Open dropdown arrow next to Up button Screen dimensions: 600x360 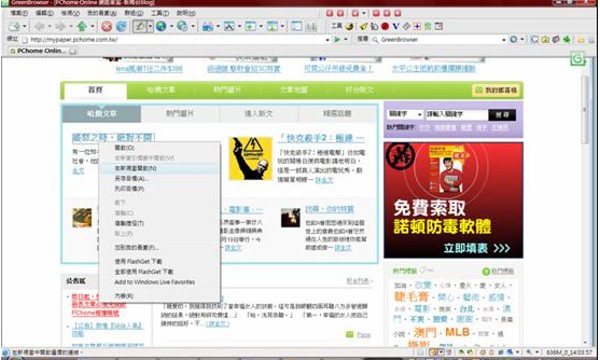click(92, 26)
